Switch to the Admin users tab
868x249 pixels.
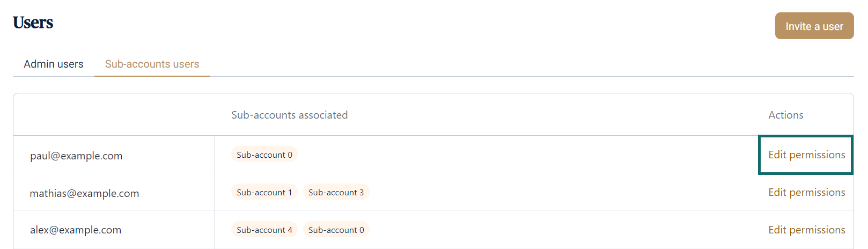click(54, 64)
